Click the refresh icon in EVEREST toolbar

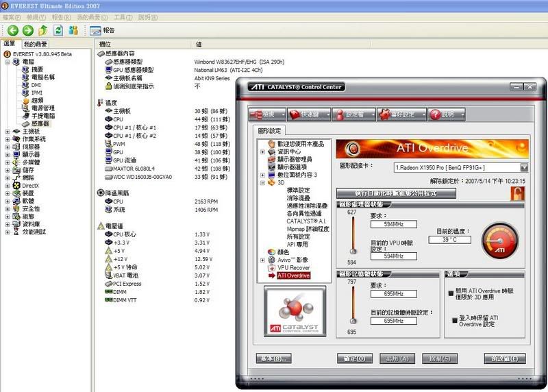[x=58, y=30]
